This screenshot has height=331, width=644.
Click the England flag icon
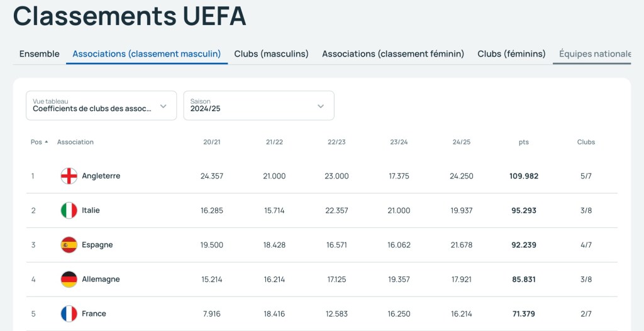pyautogui.click(x=69, y=176)
